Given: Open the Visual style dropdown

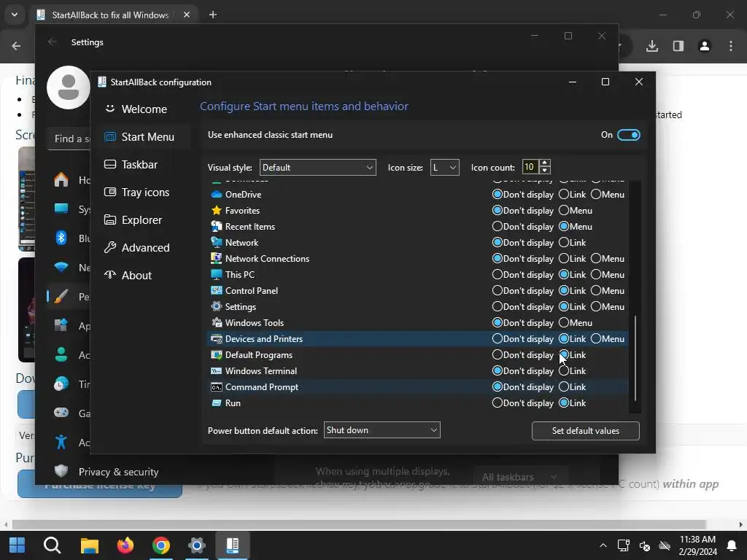Looking at the screenshot, I should pos(318,168).
